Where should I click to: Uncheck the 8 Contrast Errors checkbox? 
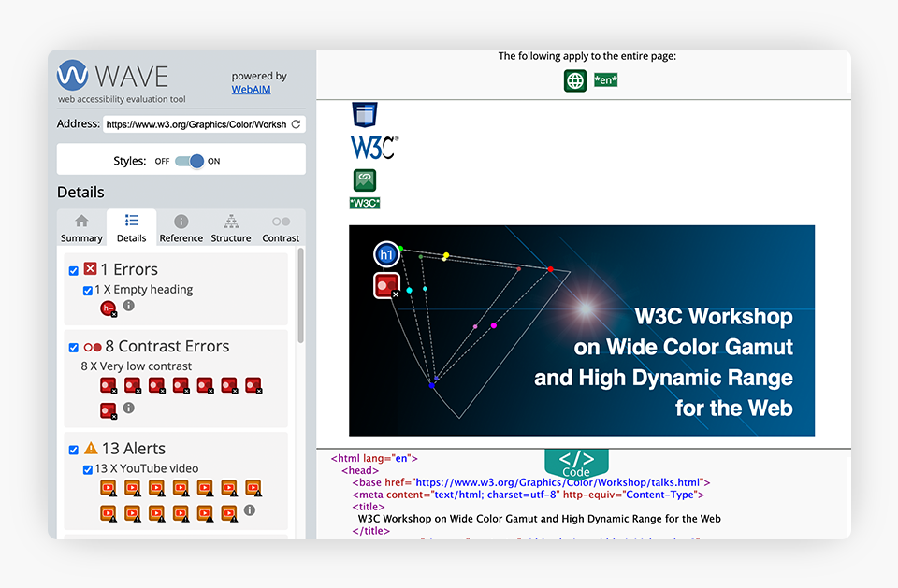(74, 347)
